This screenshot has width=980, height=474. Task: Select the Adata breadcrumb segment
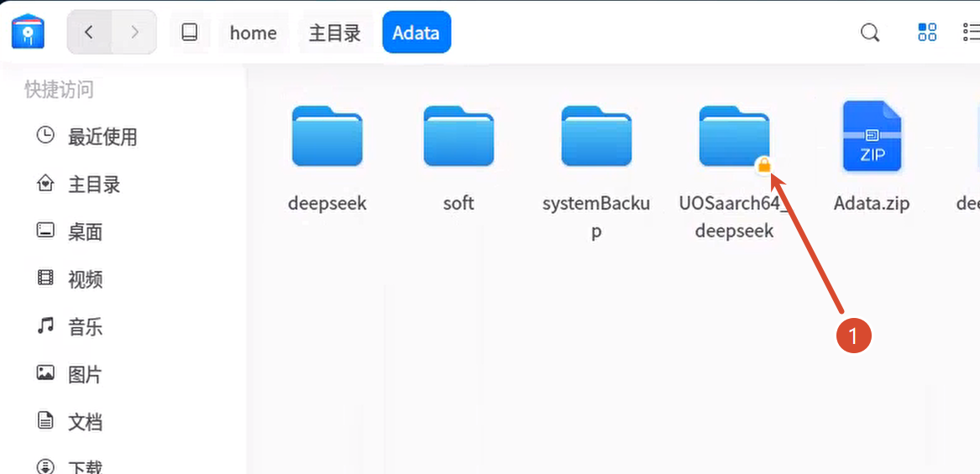(x=417, y=33)
